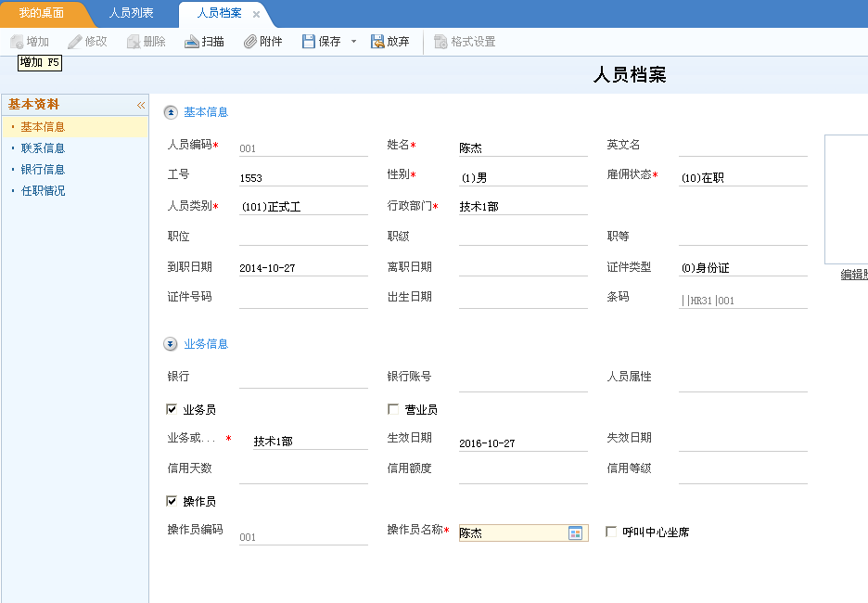Select 联系信息 in the sidebar

43,148
